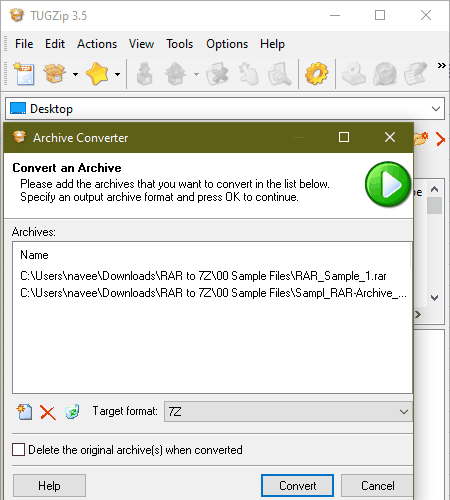Open the dropdown arrow next to Extract
450x500 pixels.
(x=197, y=74)
